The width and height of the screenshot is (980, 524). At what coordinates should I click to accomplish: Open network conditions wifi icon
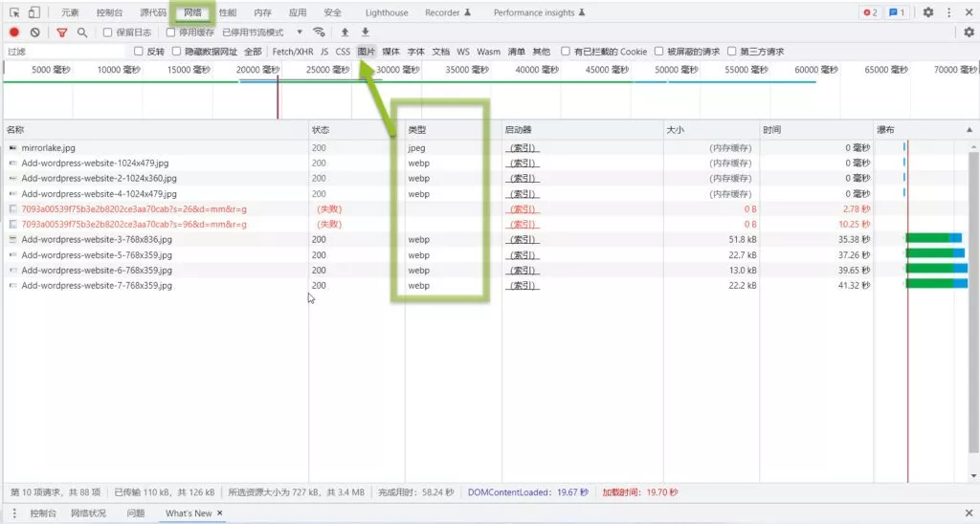(319, 32)
